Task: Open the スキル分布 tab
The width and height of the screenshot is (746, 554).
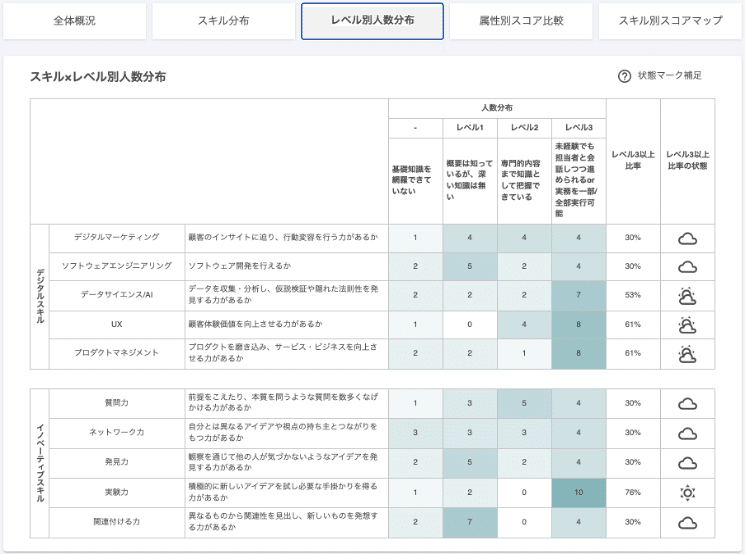Action: (x=223, y=21)
